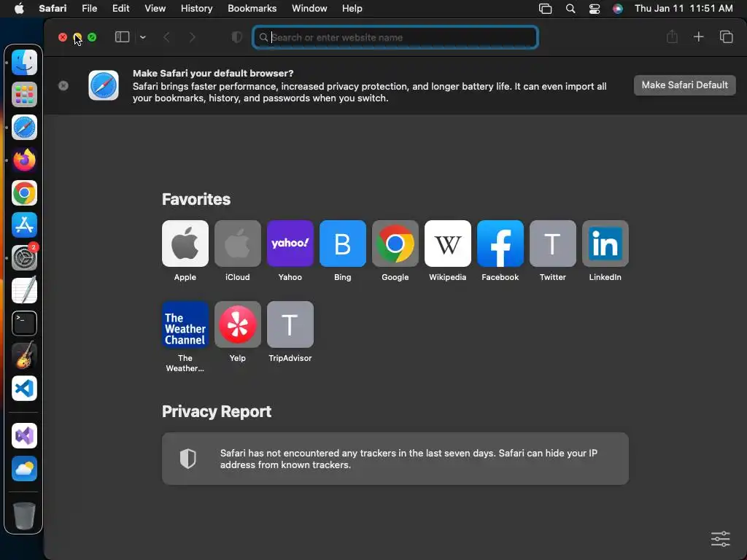Click the date and time in menu bar
The width and height of the screenshot is (747, 560).
(x=684, y=9)
